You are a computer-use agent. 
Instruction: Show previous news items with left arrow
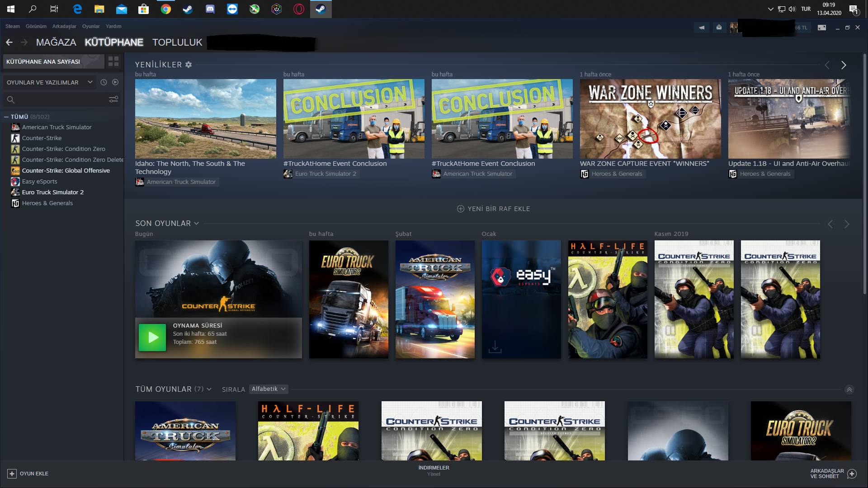pyautogui.click(x=827, y=65)
